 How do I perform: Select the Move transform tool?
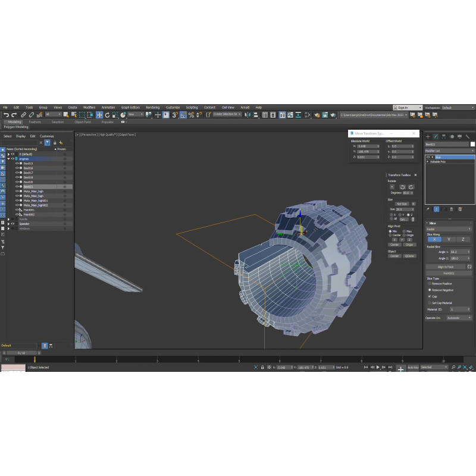coord(99,114)
